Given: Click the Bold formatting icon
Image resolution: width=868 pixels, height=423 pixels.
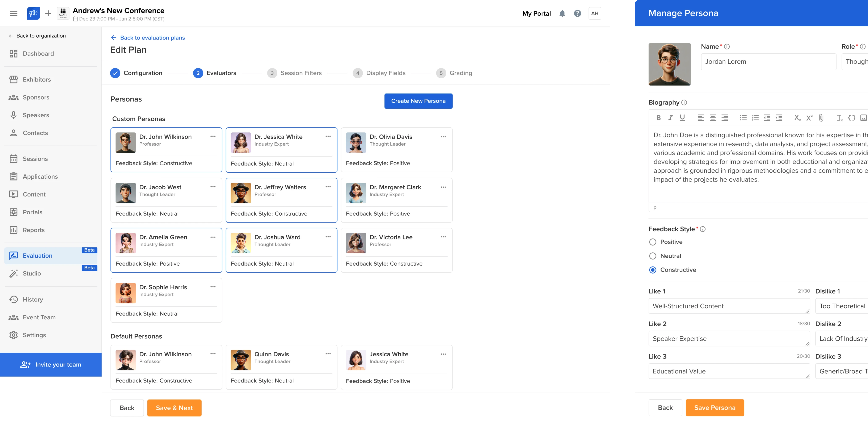Looking at the screenshot, I should 658,118.
